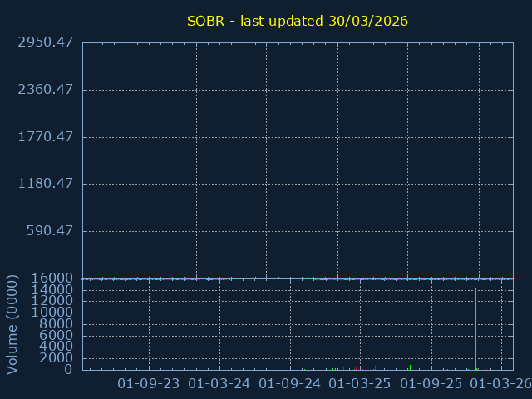Select the 01-03-25 date label

pos(360,384)
